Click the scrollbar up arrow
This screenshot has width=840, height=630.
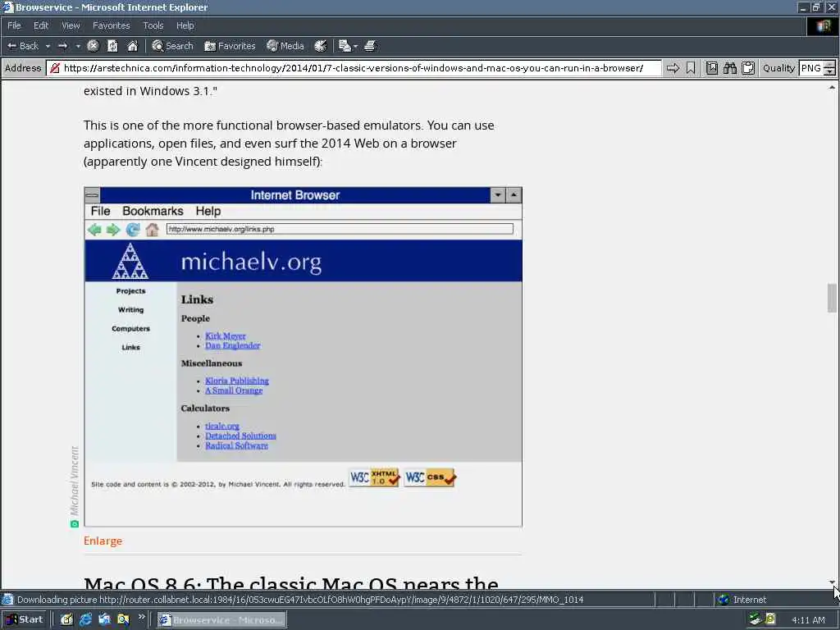[x=832, y=87]
